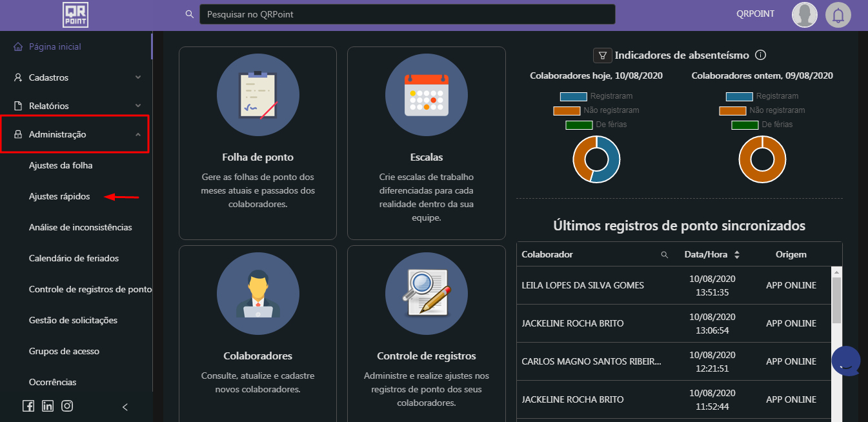Click the absenteeism filter funnel icon
This screenshot has height=422, width=868.
pyautogui.click(x=602, y=55)
